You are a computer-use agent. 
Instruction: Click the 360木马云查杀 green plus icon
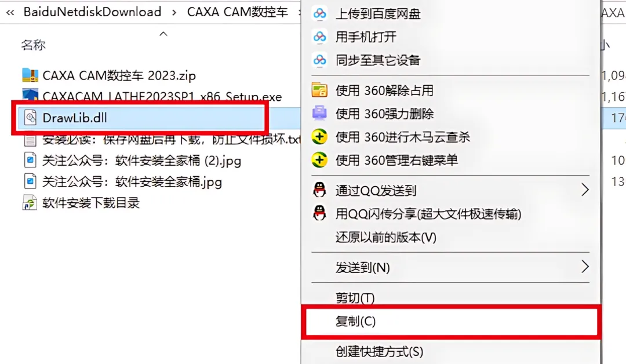point(319,137)
